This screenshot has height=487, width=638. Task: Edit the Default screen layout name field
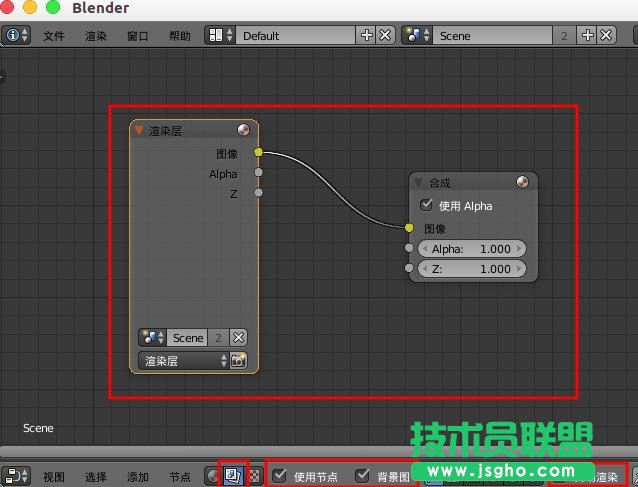pyautogui.click(x=295, y=36)
